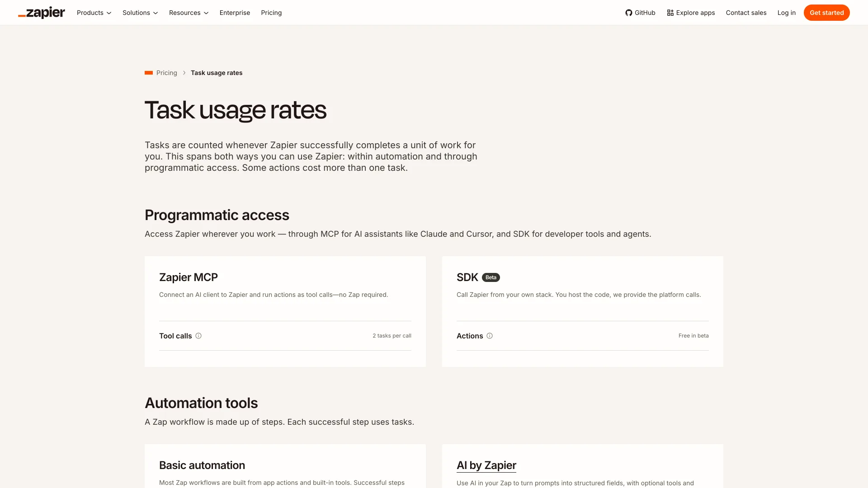Open the AI by Zapier link
The height and width of the screenshot is (488, 868).
pos(486,465)
